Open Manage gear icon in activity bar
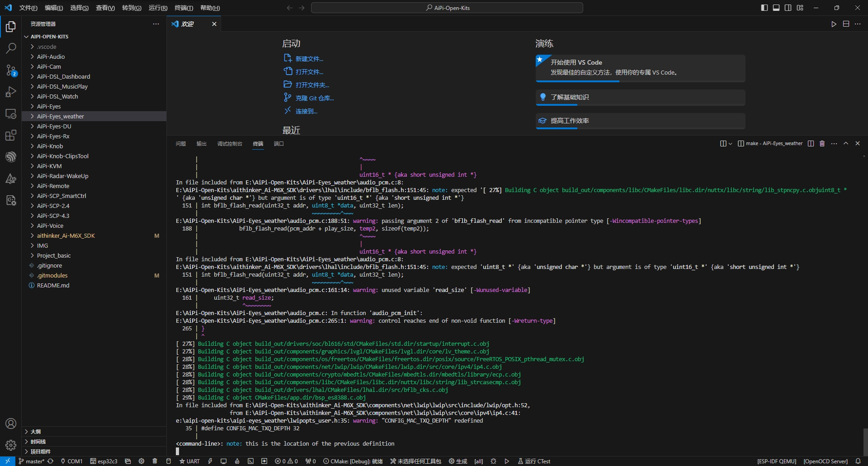The height and width of the screenshot is (466, 868). [11, 445]
